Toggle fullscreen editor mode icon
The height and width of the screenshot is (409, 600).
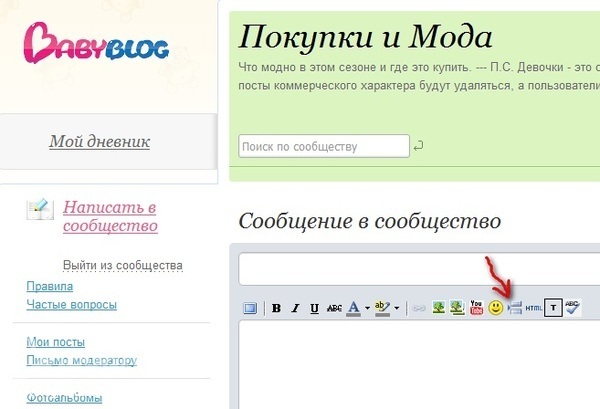point(250,308)
